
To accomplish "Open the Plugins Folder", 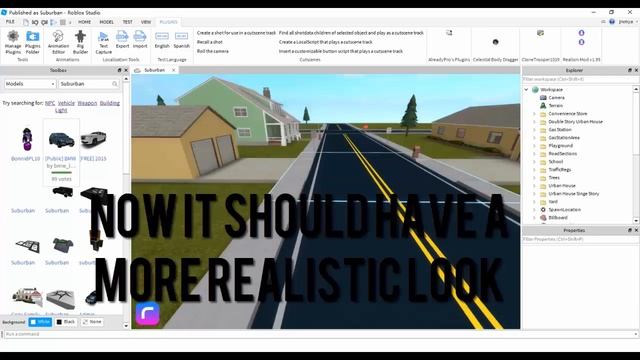I will click(33, 42).
